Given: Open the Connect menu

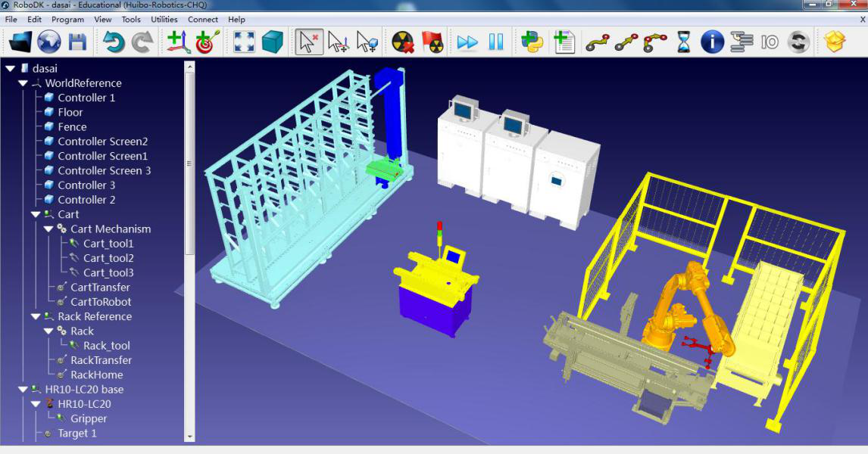Looking at the screenshot, I should [x=203, y=19].
